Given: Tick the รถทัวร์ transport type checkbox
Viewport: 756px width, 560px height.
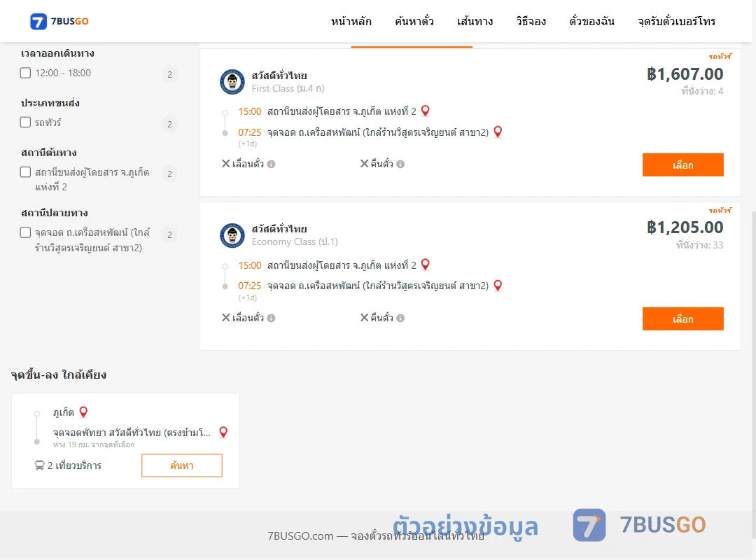Looking at the screenshot, I should coord(26,122).
